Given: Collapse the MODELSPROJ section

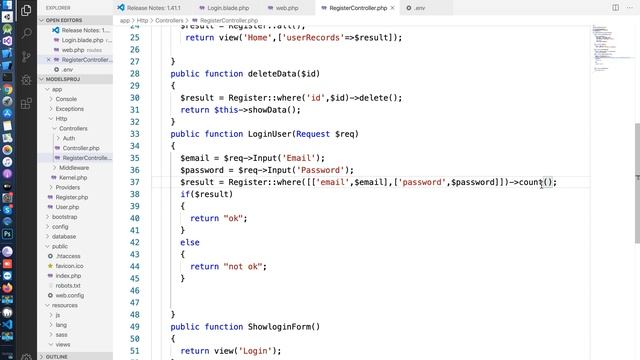Looking at the screenshot, I should coord(76,79).
